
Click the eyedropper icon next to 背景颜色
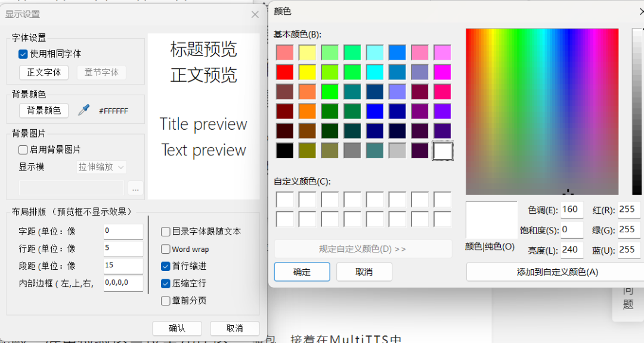pos(83,110)
